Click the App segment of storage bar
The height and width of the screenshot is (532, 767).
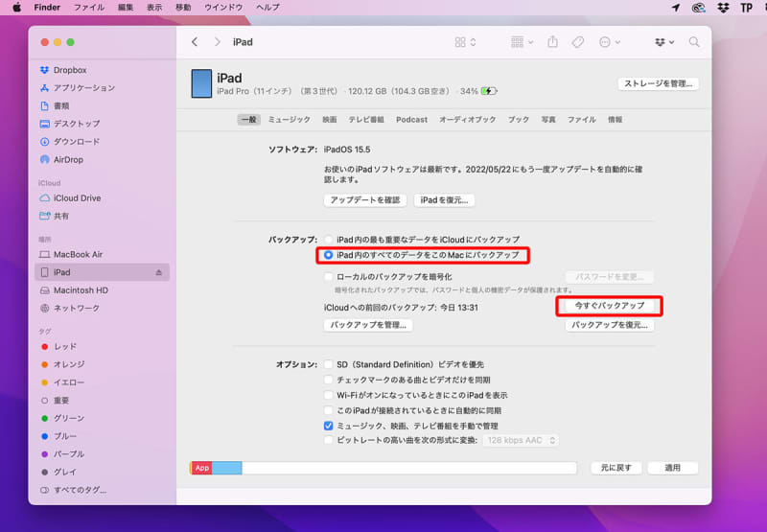[x=202, y=468]
